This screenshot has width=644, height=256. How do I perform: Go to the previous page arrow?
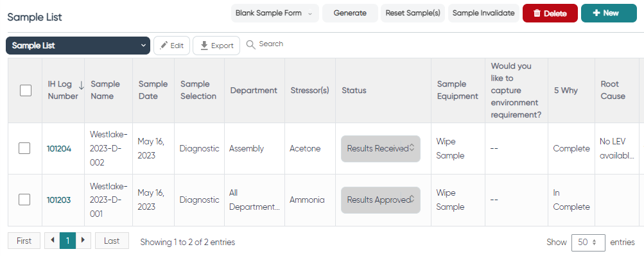point(52,241)
